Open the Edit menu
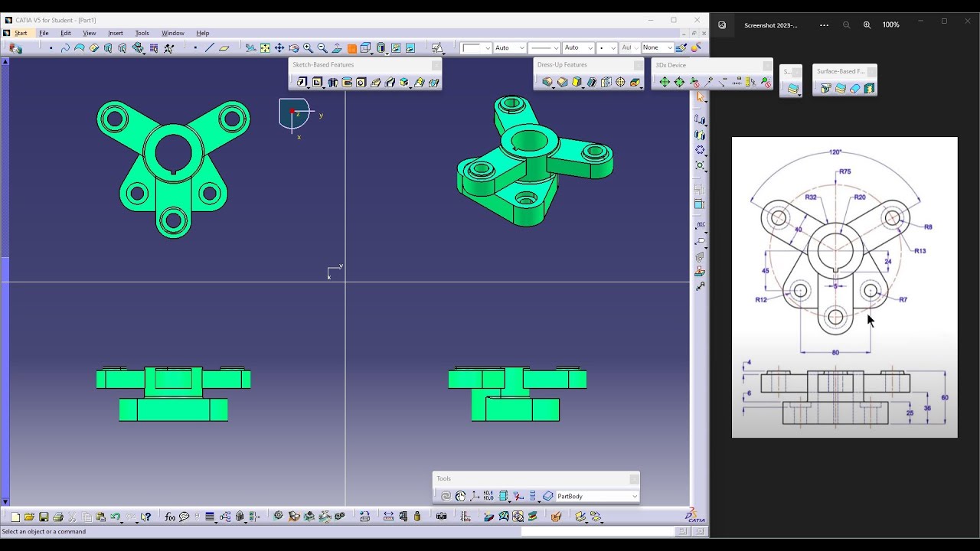 (66, 33)
